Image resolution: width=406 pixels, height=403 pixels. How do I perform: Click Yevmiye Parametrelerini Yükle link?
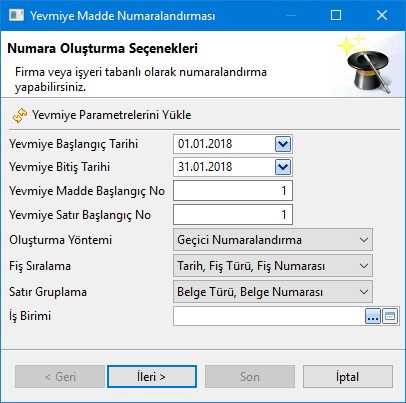pyautogui.click(x=112, y=115)
